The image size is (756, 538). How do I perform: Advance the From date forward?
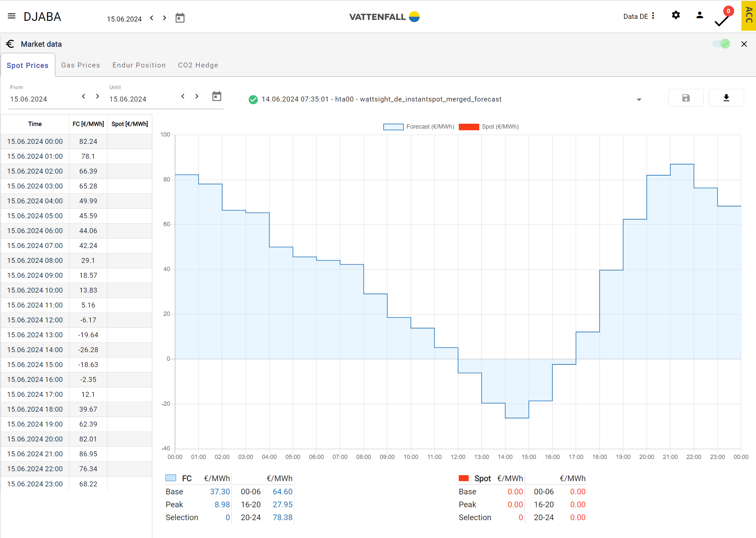[x=98, y=97]
